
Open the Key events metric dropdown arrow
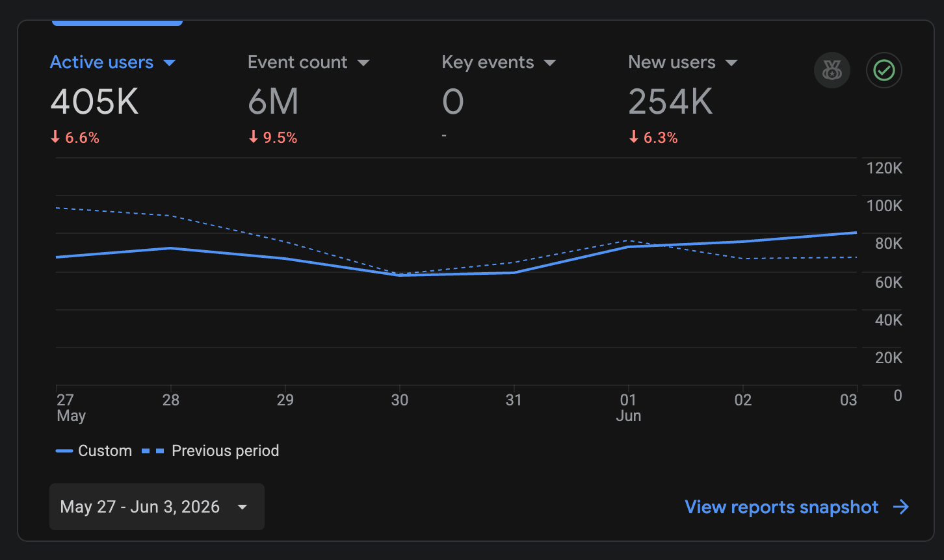(x=550, y=63)
